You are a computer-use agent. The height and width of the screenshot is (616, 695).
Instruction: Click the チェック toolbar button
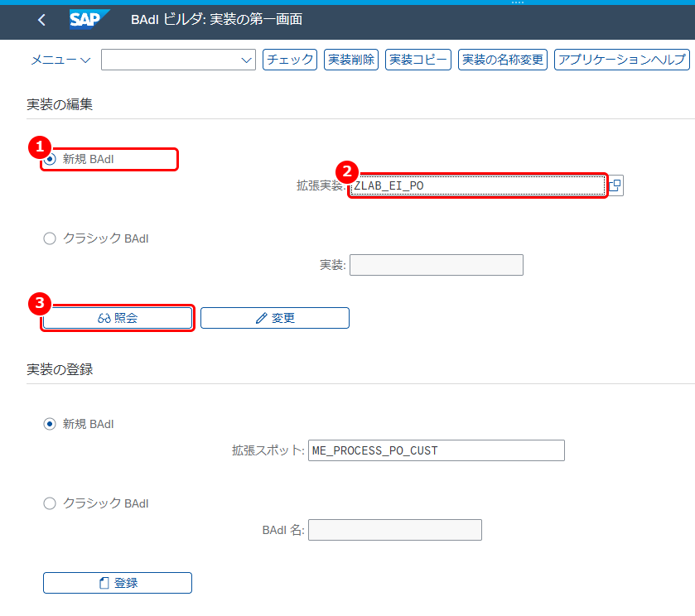pyautogui.click(x=290, y=60)
